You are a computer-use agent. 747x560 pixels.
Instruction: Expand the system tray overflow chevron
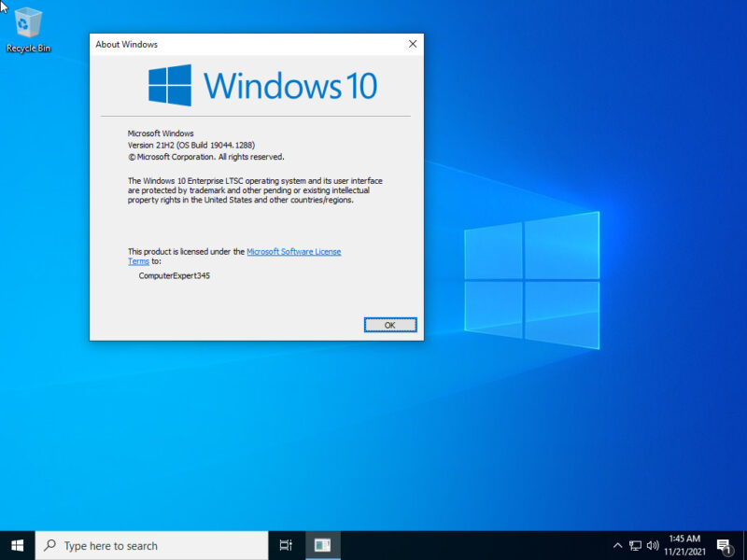[x=617, y=545]
